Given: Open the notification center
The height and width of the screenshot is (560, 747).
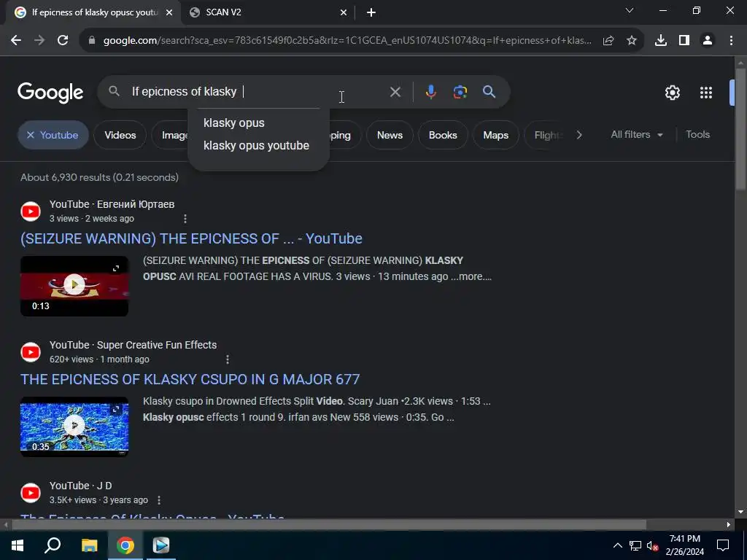Looking at the screenshot, I should 723,545.
